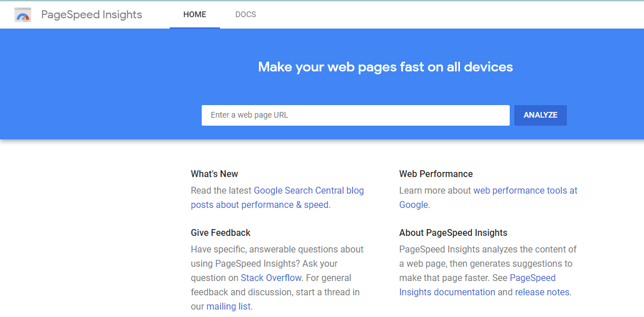Click the "Read the latest" text under What's New
644x317 pixels.
(x=221, y=191)
